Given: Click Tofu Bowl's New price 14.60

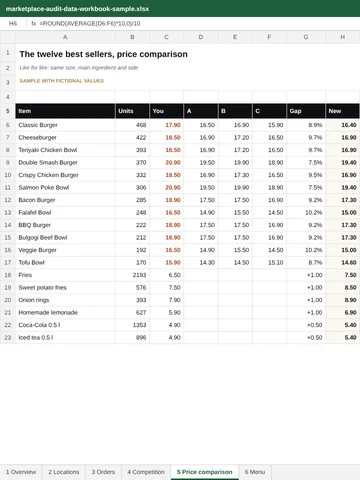Looking at the screenshot, I should [x=342, y=262].
